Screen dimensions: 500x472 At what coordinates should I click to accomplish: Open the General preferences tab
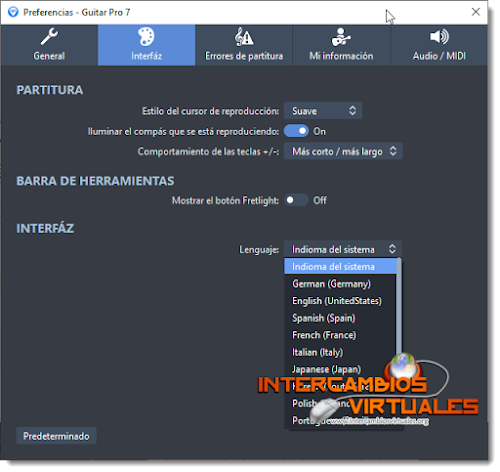pyautogui.click(x=49, y=45)
